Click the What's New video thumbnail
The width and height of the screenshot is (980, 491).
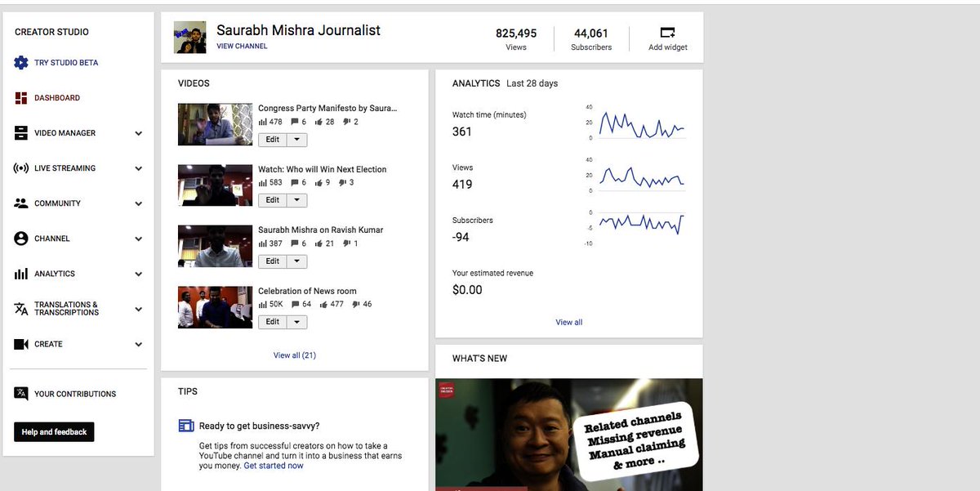coord(569,434)
